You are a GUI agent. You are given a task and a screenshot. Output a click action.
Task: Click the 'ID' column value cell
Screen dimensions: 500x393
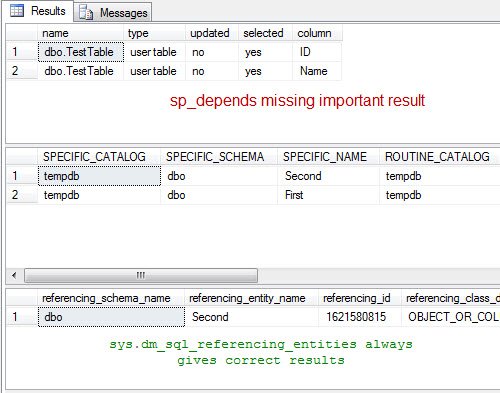tap(317, 52)
